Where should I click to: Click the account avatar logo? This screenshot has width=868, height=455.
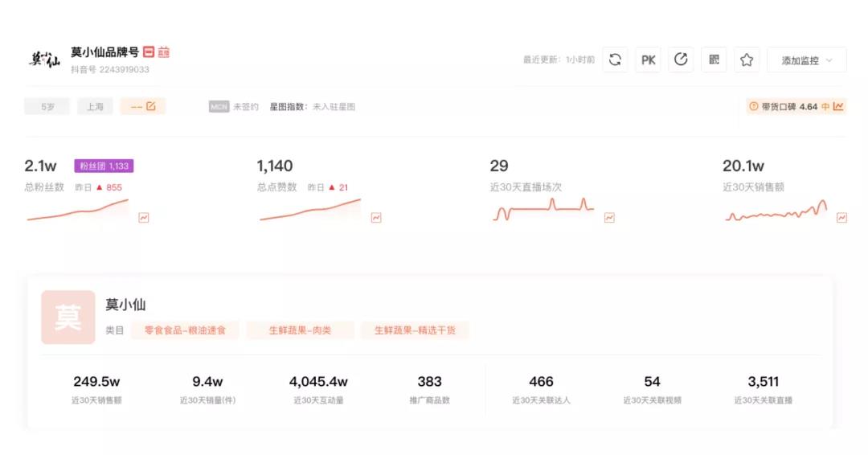[x=44, y=59]
